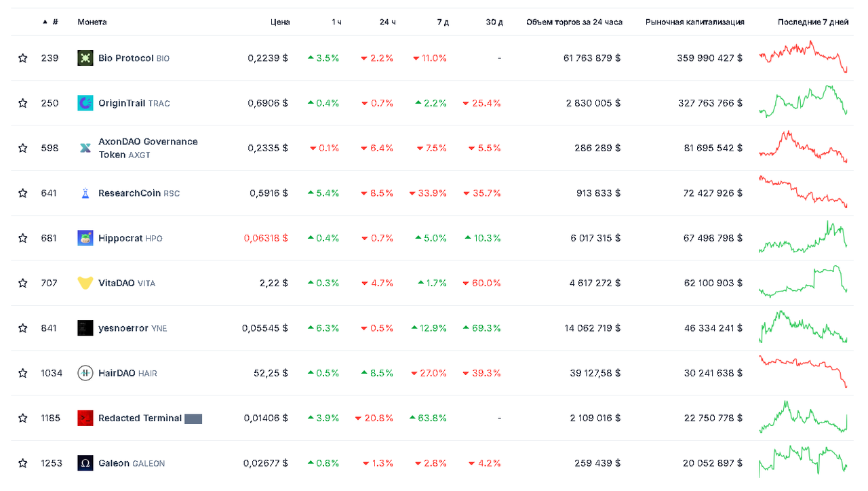Open AxonDAO 7-day sparkline chart
Image resolution: width=868 pixels, height=491 pixels.
coord(803,146)
